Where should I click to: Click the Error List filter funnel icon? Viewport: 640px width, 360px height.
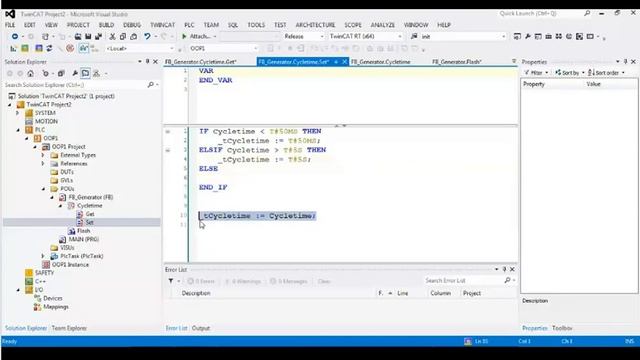click(171, 281)
